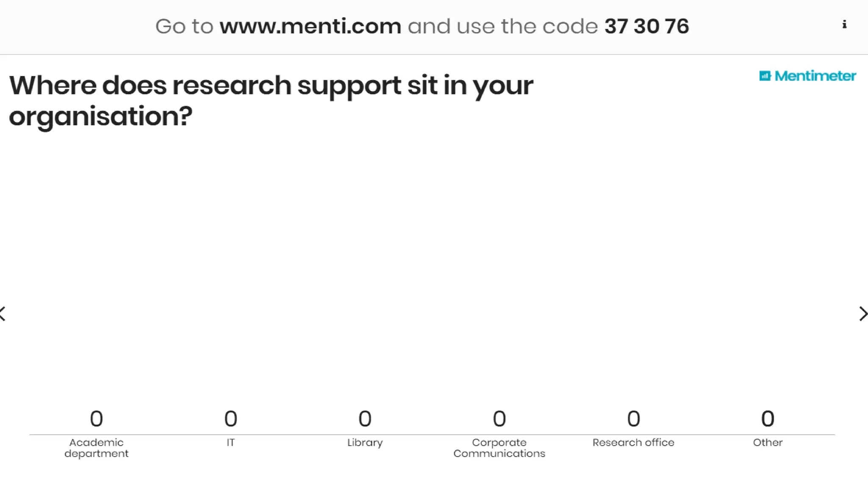Select the voting code 37 30 76
The height and width of the screenshot is (488, 868).
(x=646, y=26)
